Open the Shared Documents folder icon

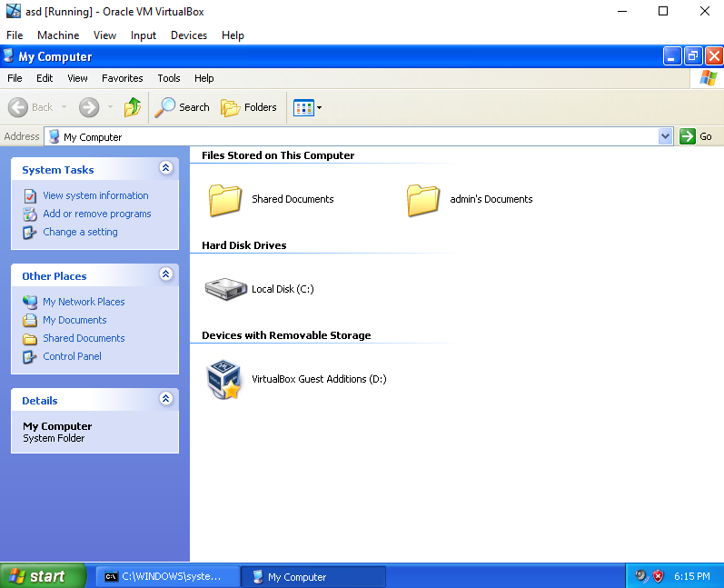pos(224,199)
